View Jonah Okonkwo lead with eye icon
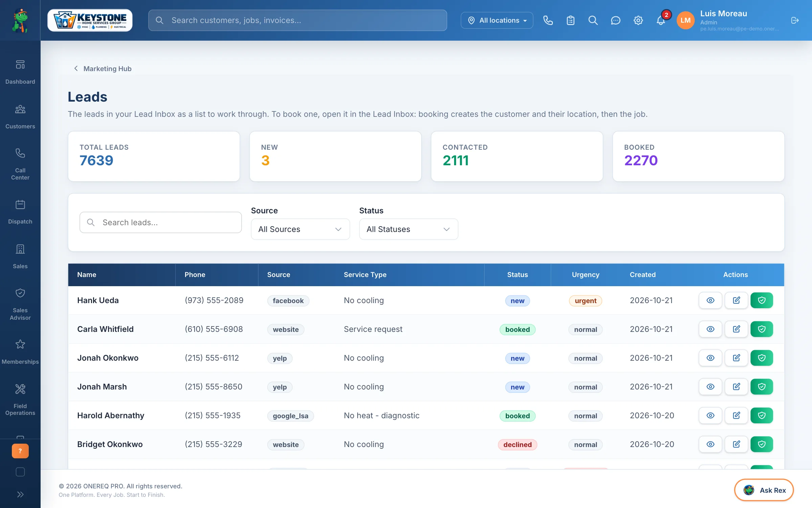The image size is (812, 508). tap(710, 358)
